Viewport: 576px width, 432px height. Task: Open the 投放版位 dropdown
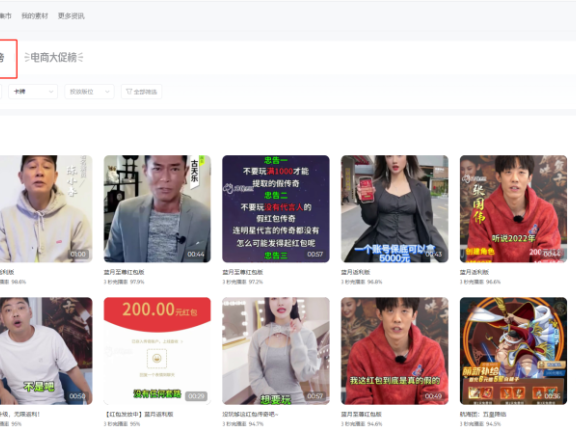click(x=89, y=91)
